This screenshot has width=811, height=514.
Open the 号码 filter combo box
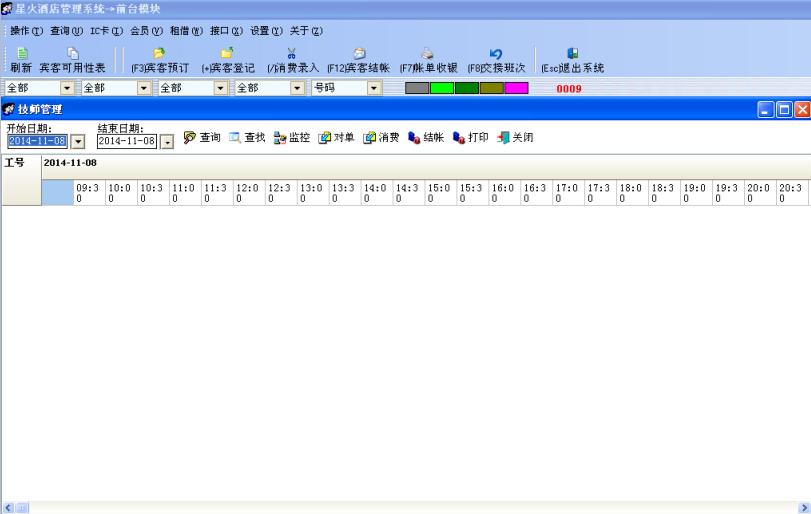[374, 88]
